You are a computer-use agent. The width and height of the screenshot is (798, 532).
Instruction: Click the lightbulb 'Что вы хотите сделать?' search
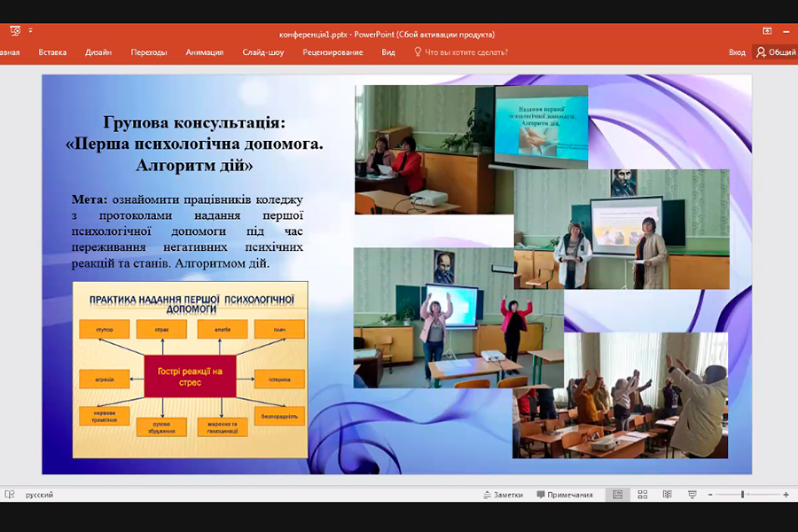click(460, 52)
